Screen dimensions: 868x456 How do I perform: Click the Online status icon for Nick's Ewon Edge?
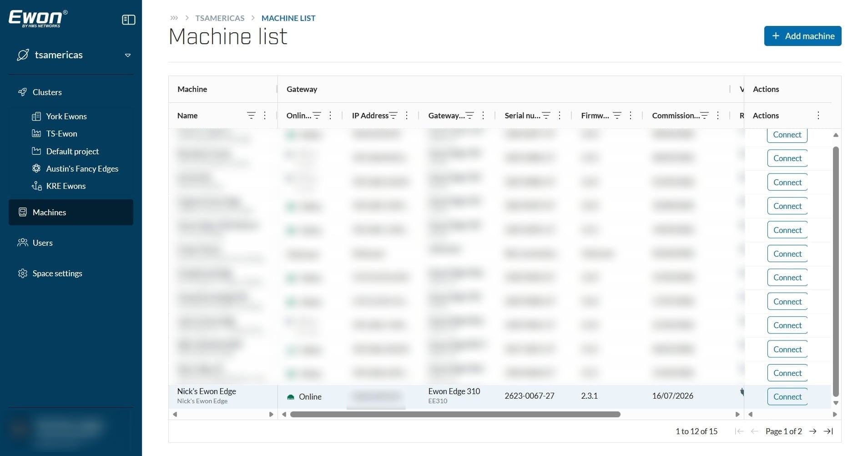pyautogui.click(x=291, y=397)
